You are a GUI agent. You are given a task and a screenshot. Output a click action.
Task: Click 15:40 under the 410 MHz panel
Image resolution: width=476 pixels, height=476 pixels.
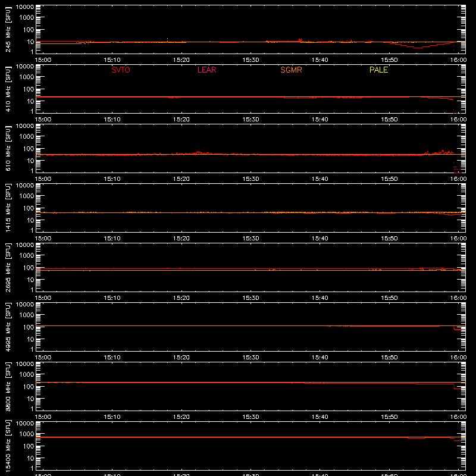click(x=320, y=120)
